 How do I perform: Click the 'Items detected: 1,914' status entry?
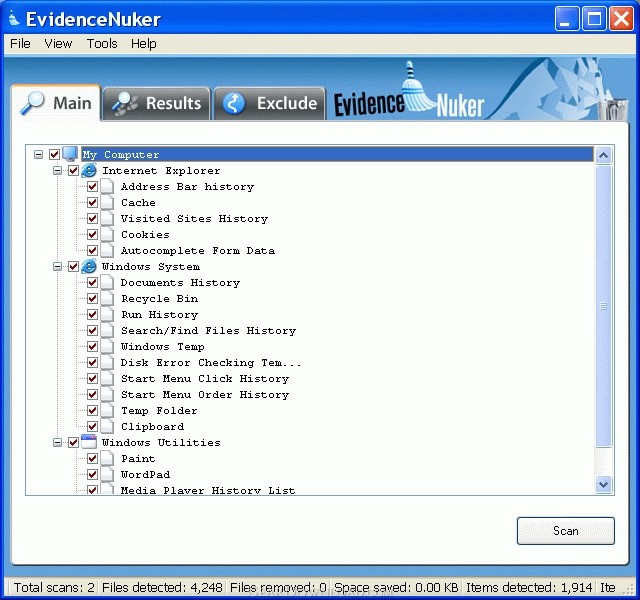529,587
